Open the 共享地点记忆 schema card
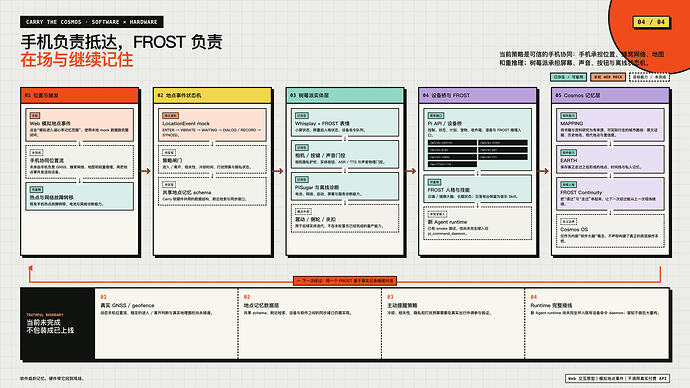Viewport: 690px width, 388px height. coord(212,191)
